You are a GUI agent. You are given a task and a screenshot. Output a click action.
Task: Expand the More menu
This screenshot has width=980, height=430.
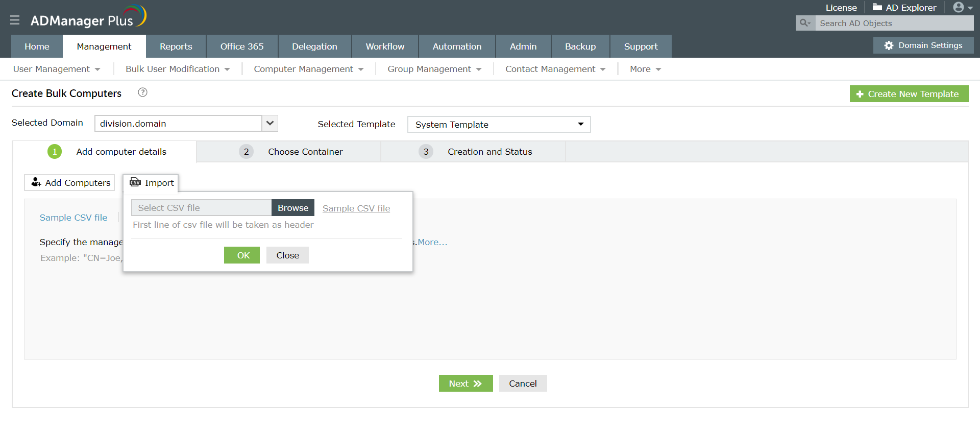[645, 69]
